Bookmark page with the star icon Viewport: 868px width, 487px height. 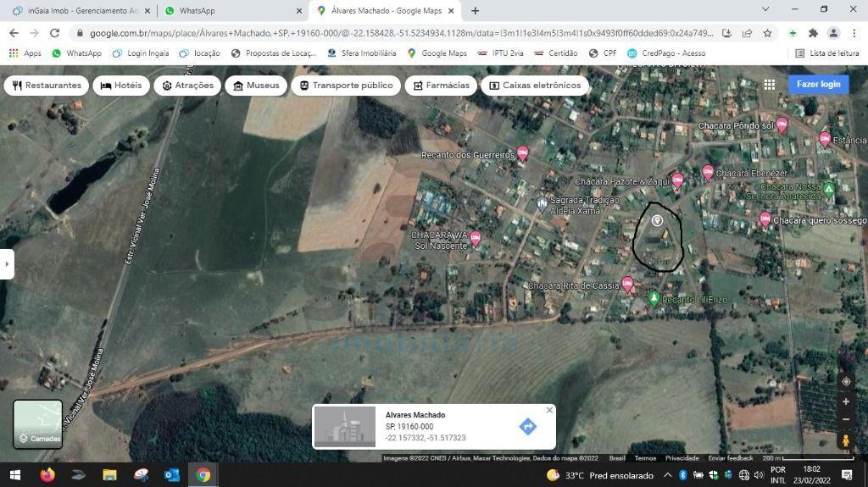(767, 33)
